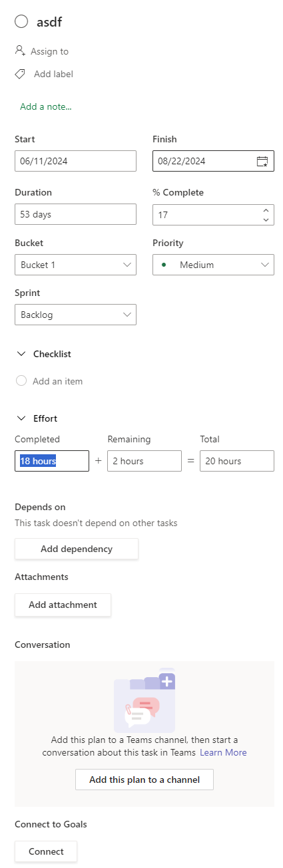Open the Bucket dropdown
Screen dimensions: 283x868
(x=75, y=265)
